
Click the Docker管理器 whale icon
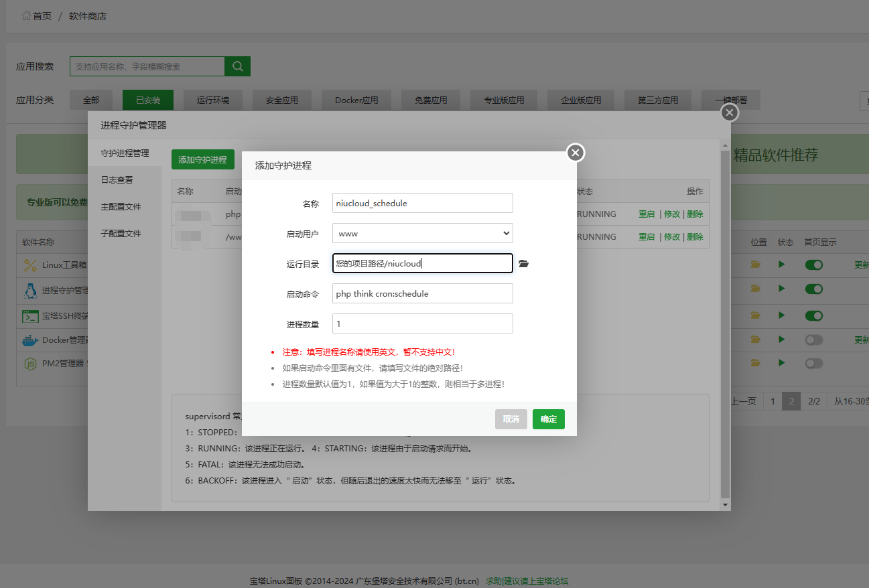pos(30,340)
